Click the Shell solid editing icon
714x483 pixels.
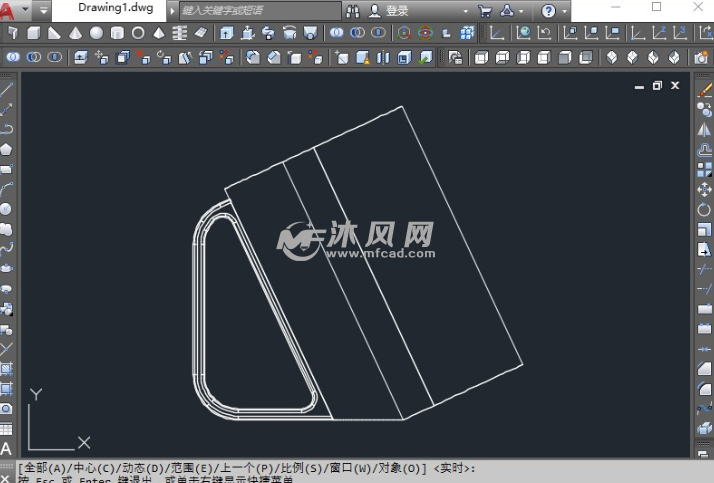pos(404,57)
